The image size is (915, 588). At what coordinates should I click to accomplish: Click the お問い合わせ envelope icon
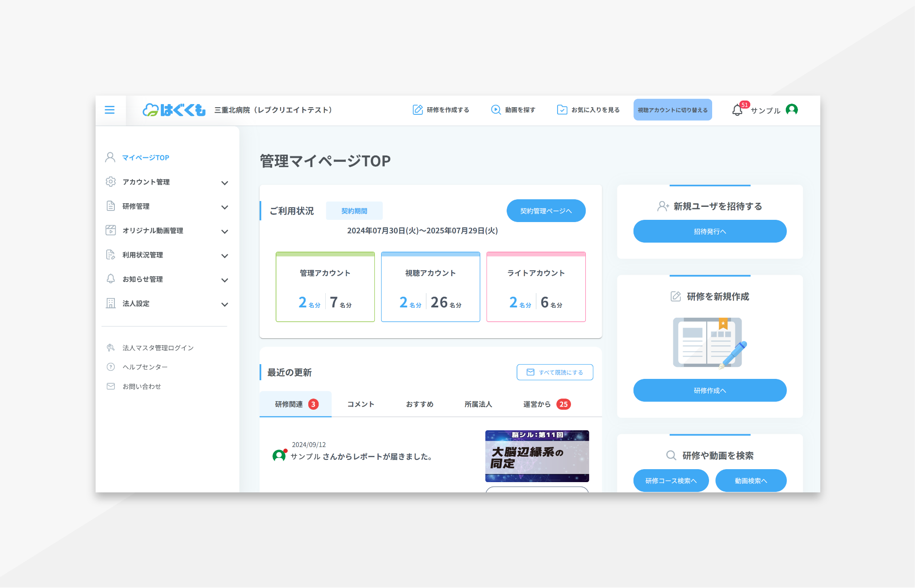tap(111, 386)
